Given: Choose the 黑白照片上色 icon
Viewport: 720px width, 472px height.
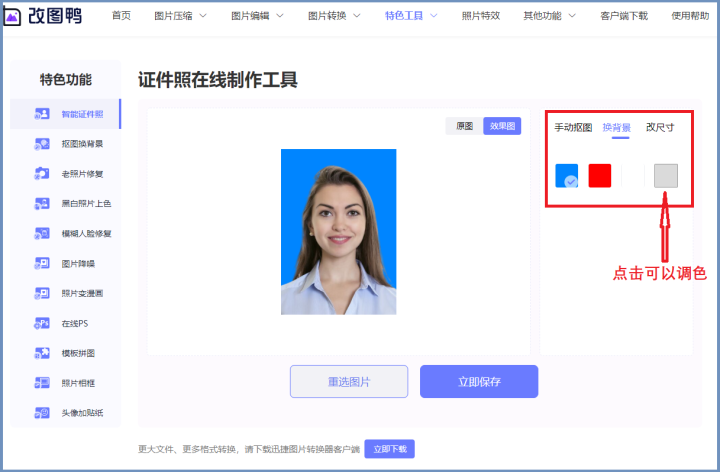Looking at the screenshot, I should (x=42, y=203).
